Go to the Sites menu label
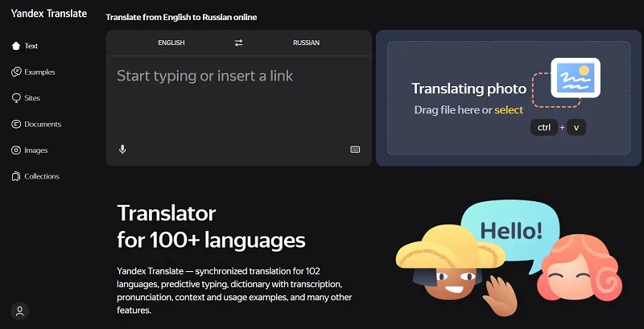The image size is (644, 329). coord(32,98)
